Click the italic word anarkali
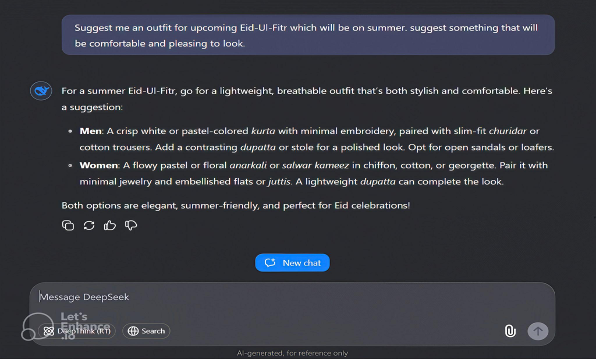The image size is (596, 360). [x=248, y=165]
